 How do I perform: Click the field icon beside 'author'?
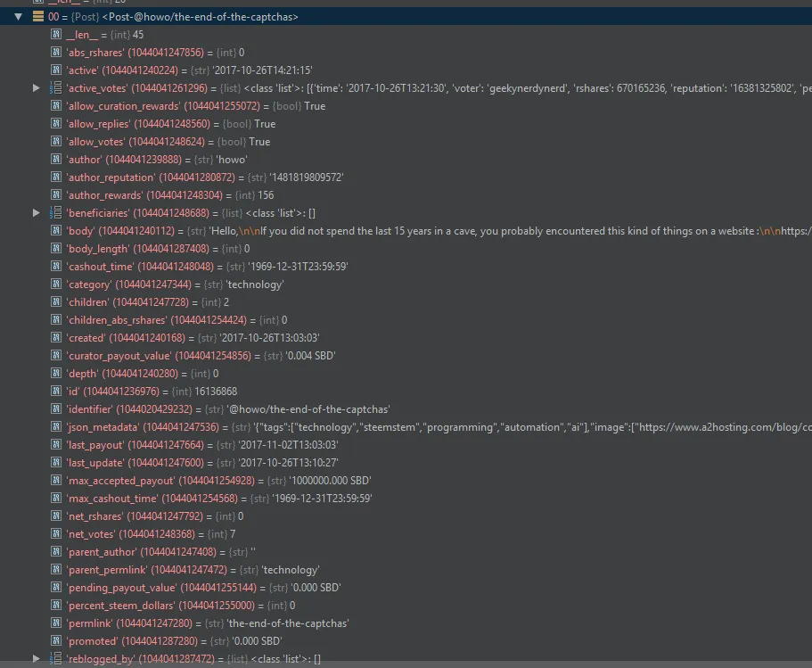[56, 159]
